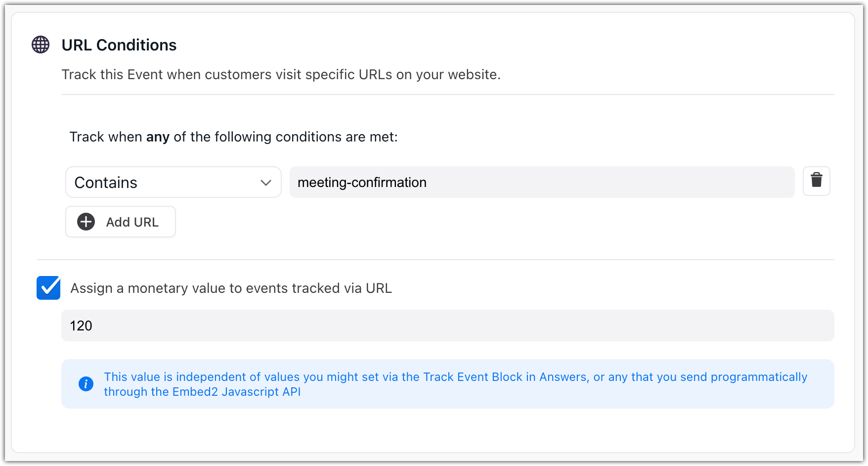
Task: Click "Embed2 Javascript API" text in notice
Action: [x=236, y=392]
